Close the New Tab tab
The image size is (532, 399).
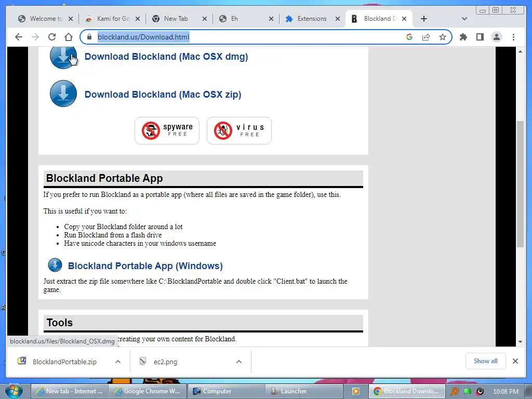(x=205, y=19)
